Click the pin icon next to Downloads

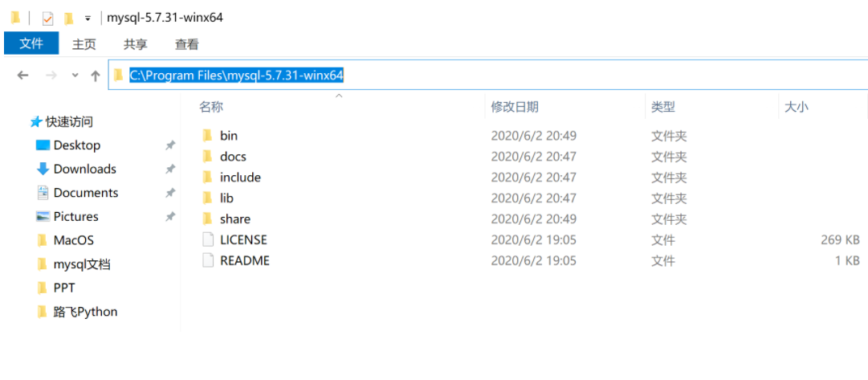coord(170,169)
